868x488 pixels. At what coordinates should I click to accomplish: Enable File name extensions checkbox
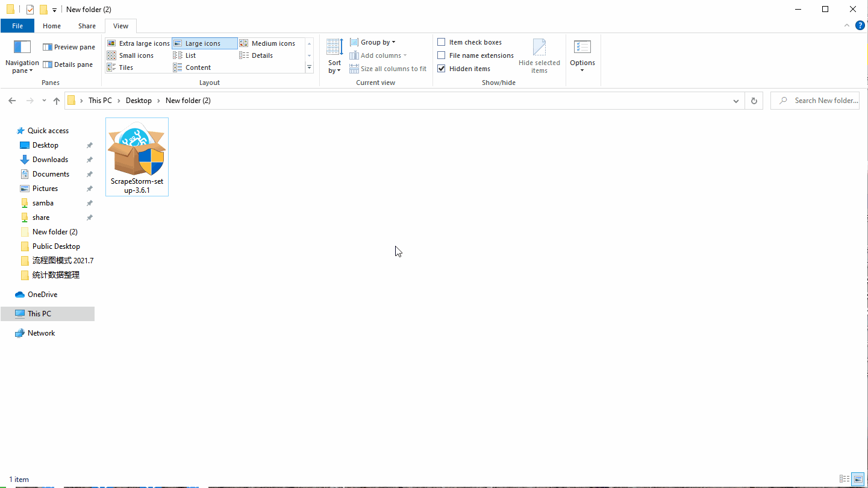click(442, 55)
